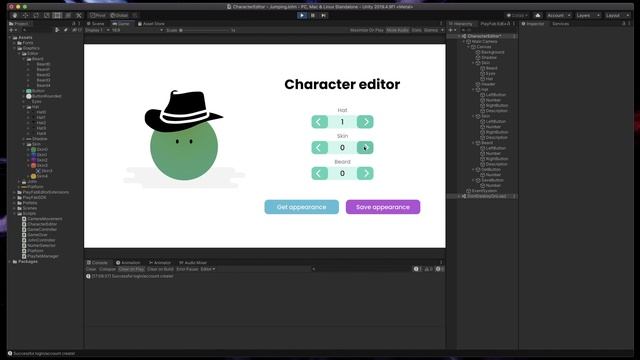Open the Layers dropdown
This screenshot has width=640, height=360.
[x=588, y=16]
